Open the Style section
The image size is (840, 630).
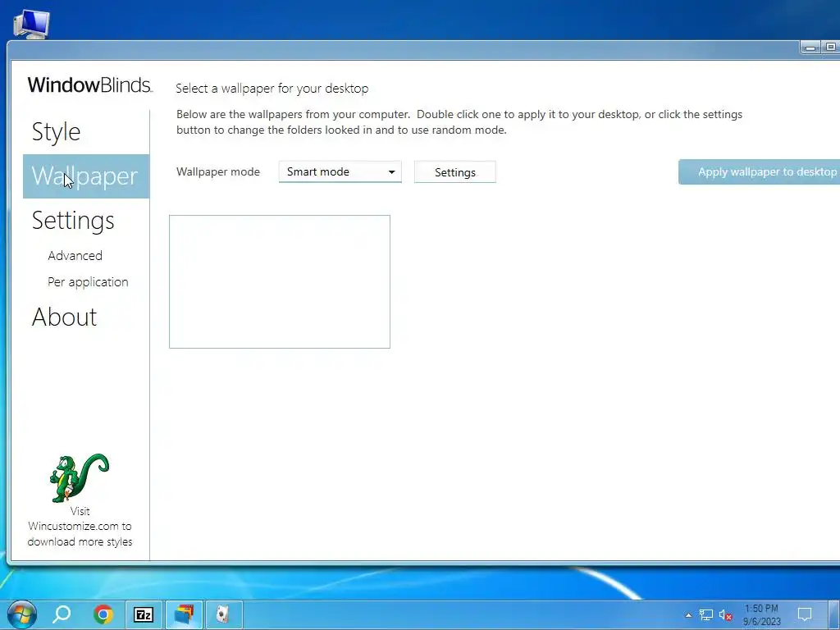coord(57,132)
